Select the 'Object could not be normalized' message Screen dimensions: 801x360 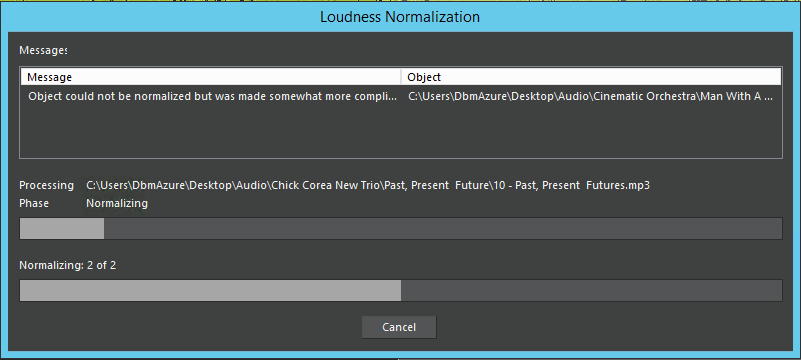(x=213, y=96)
